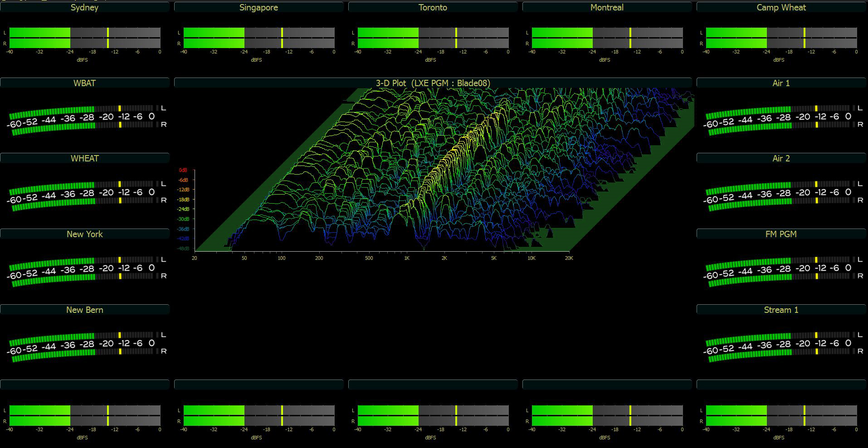This screenshot has width=868, height=448.
Task: Click the Stream 1 arc meter
Action: tap(781, 344)
